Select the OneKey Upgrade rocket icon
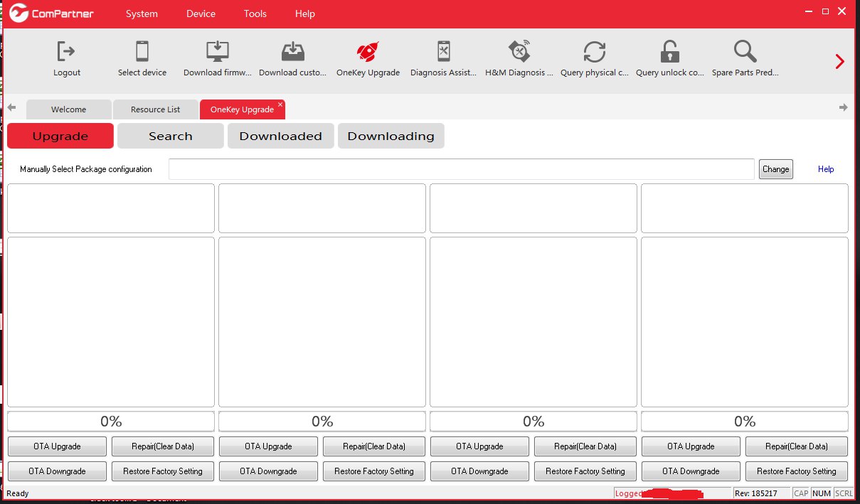 click(368, 58)
